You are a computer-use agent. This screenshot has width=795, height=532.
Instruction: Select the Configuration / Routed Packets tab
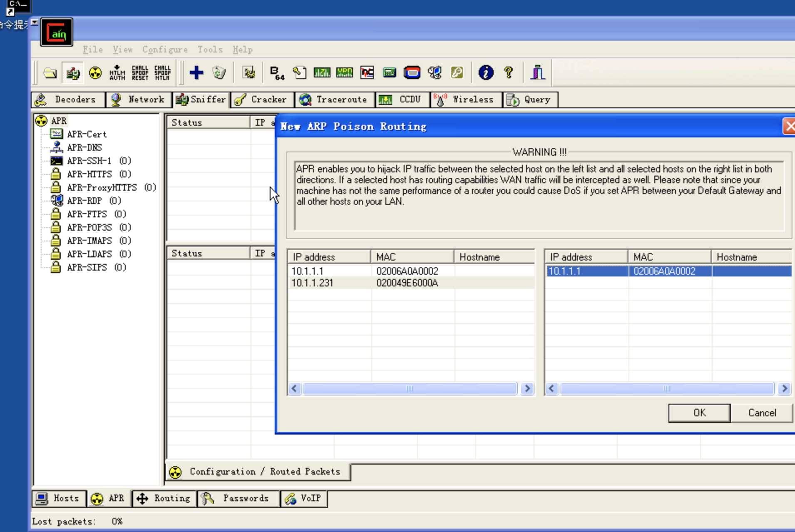click(x=258, y=472)
